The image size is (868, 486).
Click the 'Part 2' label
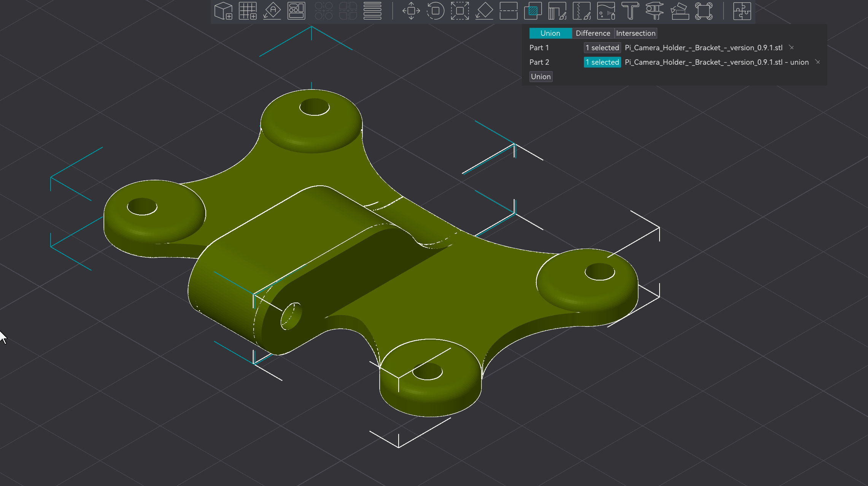pyautogui.click(x=539, y=62)
